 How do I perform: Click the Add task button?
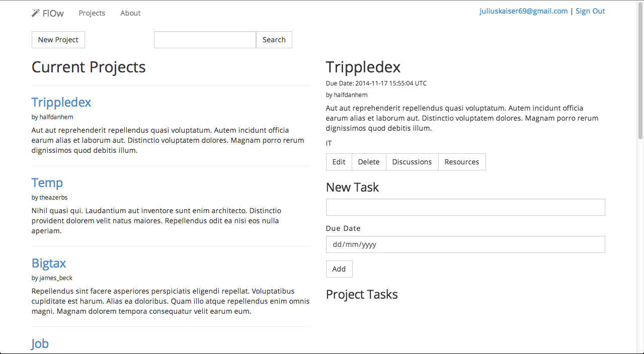(x=339, y=269)
